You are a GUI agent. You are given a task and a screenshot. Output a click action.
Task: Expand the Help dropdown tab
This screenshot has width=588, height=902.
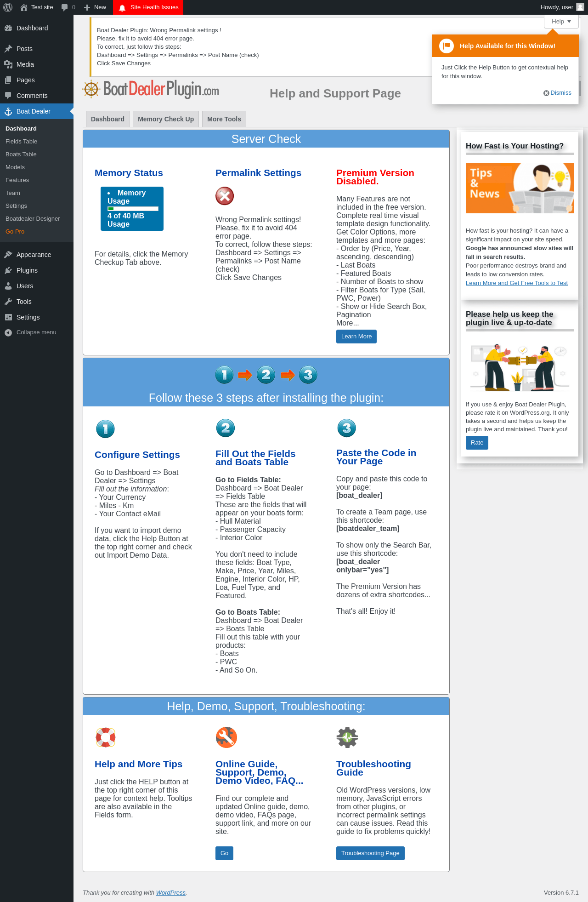pos(561,22)
